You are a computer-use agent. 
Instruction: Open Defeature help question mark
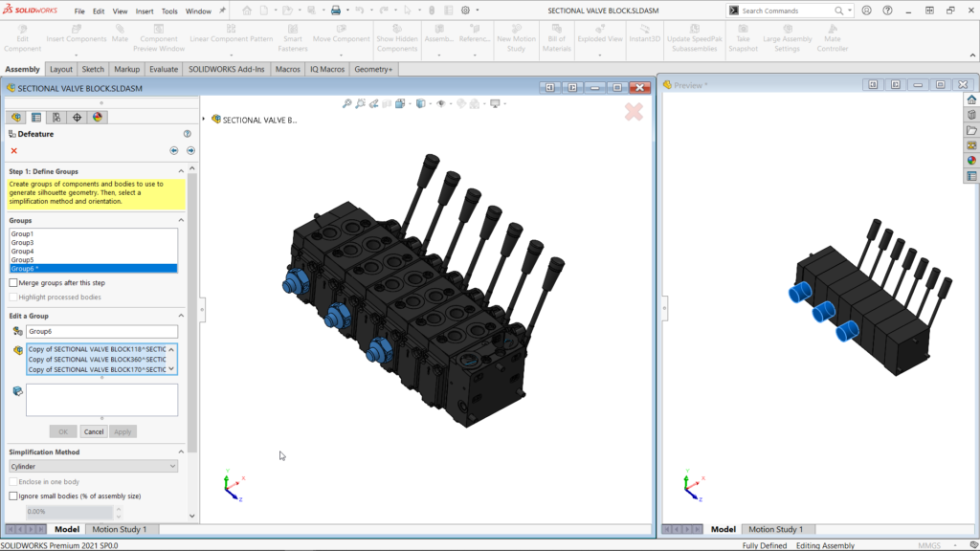point(187,134)
